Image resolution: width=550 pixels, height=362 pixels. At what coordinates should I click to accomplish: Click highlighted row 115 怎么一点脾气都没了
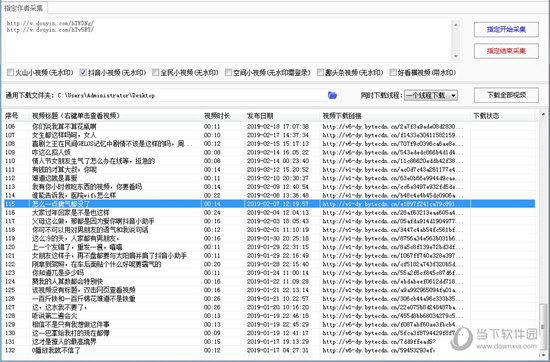pyautogui.click(x=269, y=204)
